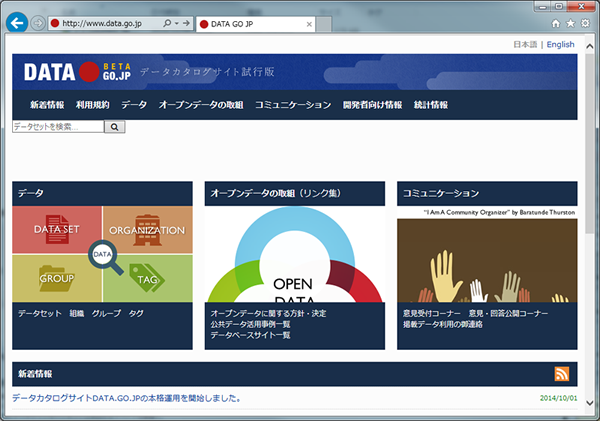Click the データ panel header
Image resolution: width=600 pixels, height=421 pixels.
click(102, 193)
